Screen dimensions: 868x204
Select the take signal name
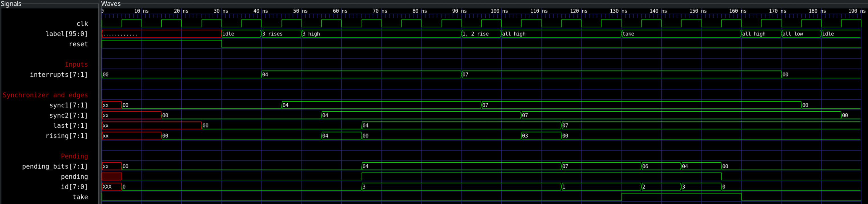click(x=80, y=197)
